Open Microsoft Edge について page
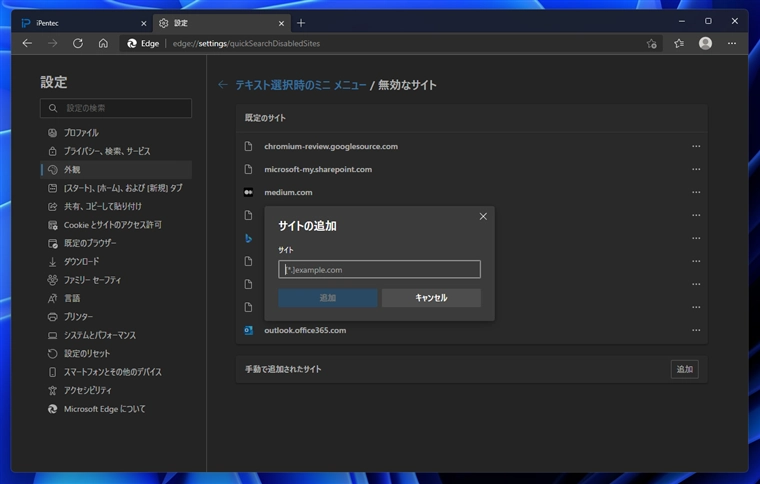 (x=116, y=409)
